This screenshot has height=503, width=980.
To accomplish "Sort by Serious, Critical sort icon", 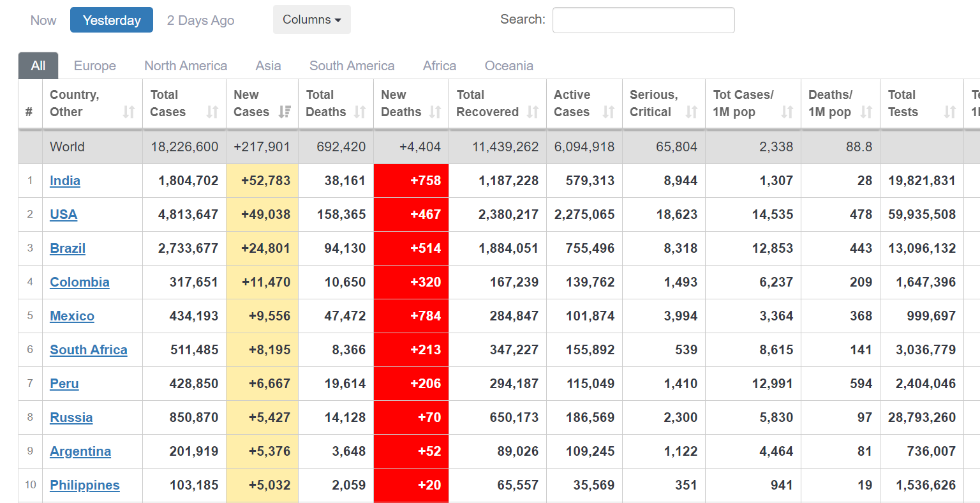I will [x=692, y=112].
